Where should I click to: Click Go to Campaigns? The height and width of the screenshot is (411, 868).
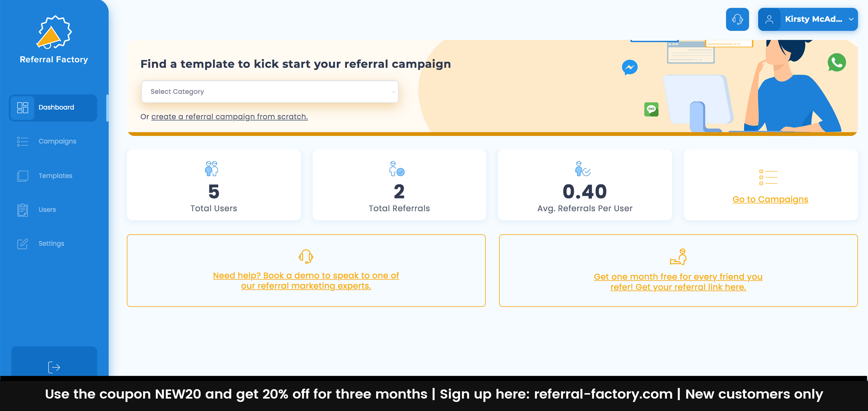770,199
